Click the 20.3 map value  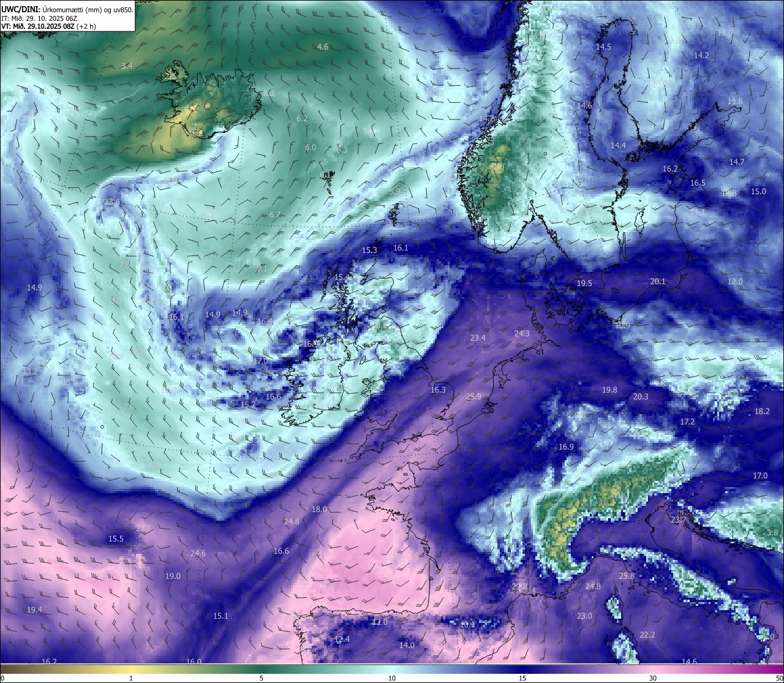(640, 397)
